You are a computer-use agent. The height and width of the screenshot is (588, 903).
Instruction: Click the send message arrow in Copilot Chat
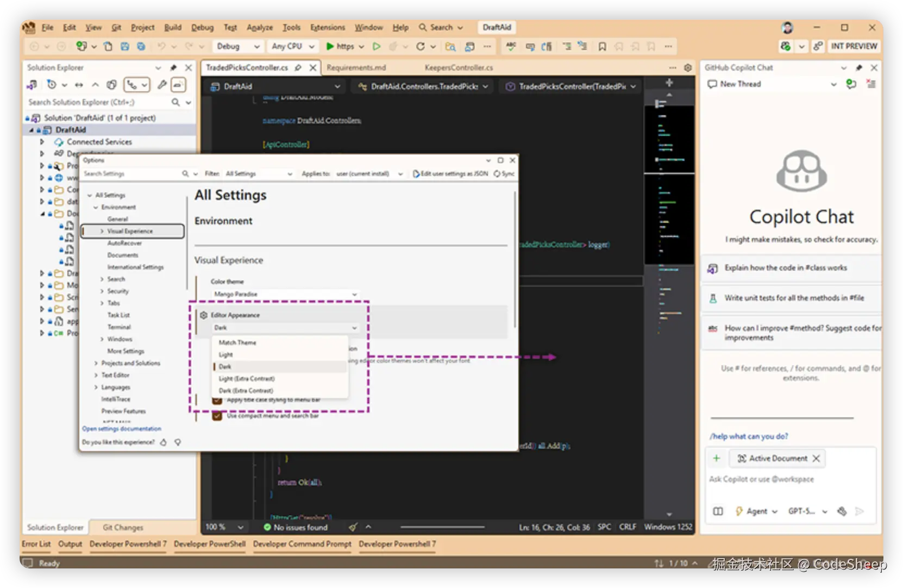859,511
